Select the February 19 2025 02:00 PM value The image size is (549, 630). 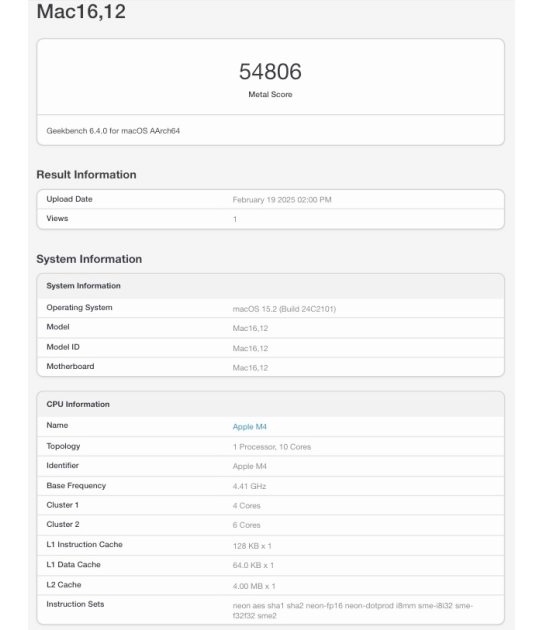282,200
